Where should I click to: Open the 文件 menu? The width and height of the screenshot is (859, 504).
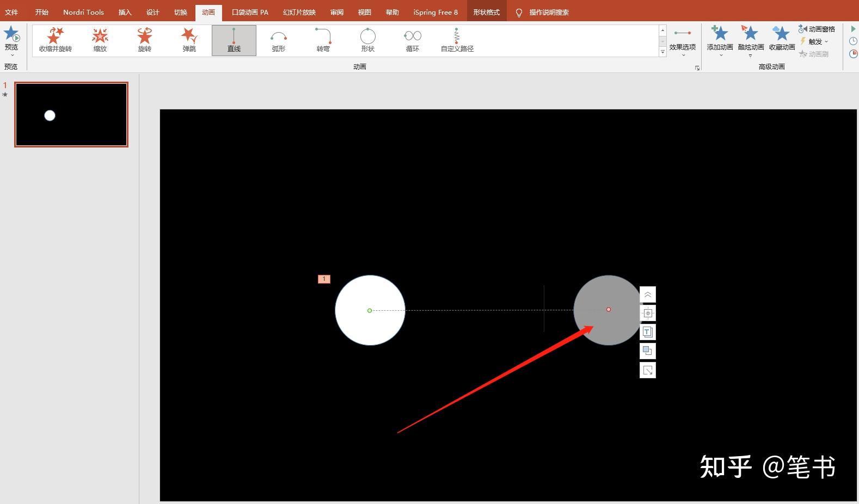tap(11, 12)
